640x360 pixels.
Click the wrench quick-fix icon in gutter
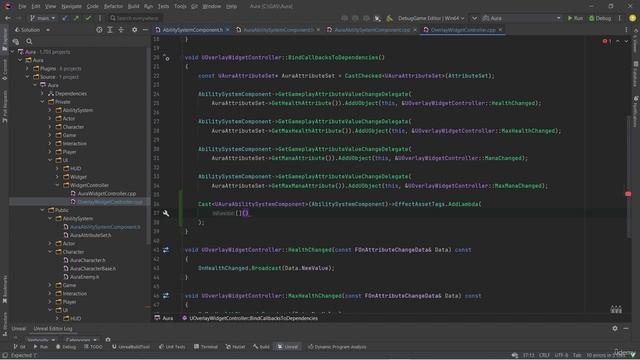pyautogui.click(x=166, y=213)
